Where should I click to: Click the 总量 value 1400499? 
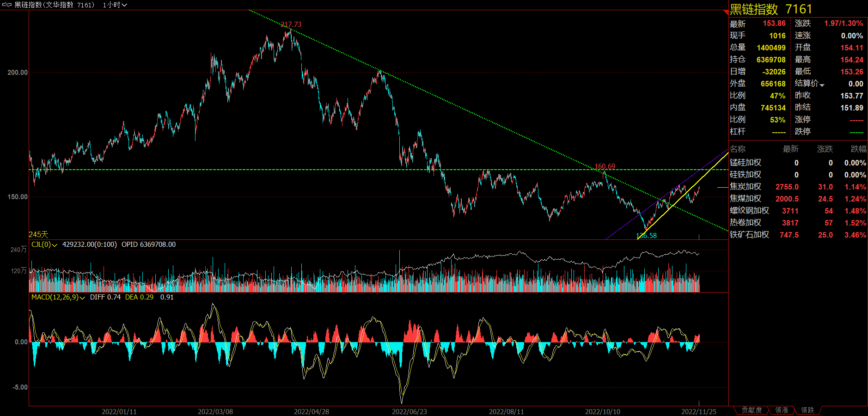(771, 48)
